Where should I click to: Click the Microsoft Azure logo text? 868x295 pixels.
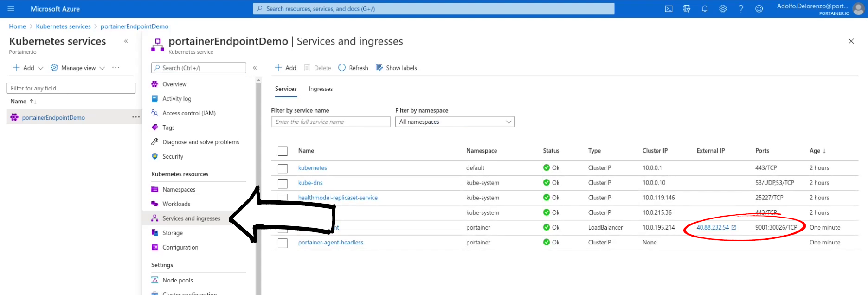(55, 9)
